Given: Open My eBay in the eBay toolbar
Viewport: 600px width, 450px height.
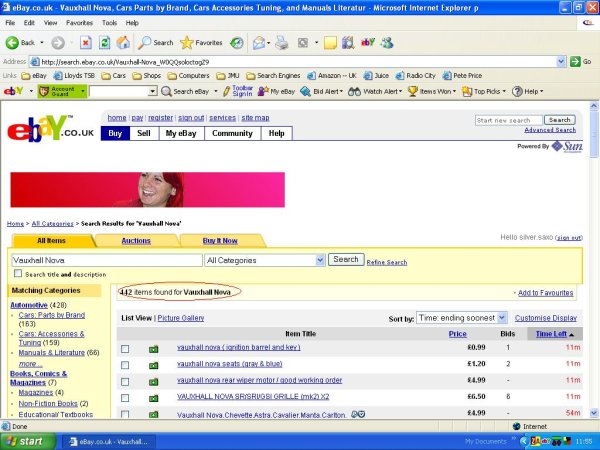Looking at the screenshot, I should pos(276,91).
